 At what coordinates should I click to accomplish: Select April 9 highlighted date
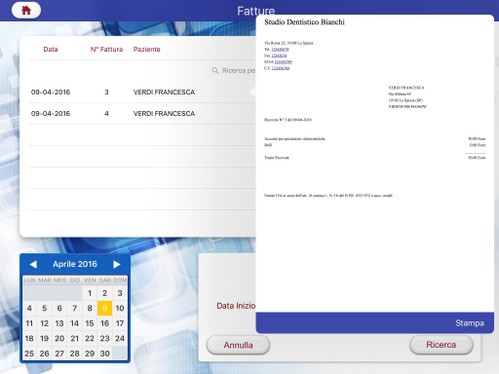click(105, 308)
